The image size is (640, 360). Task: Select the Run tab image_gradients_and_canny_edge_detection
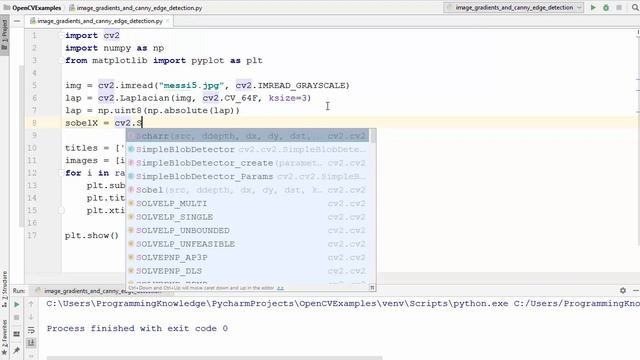point(102,291)
